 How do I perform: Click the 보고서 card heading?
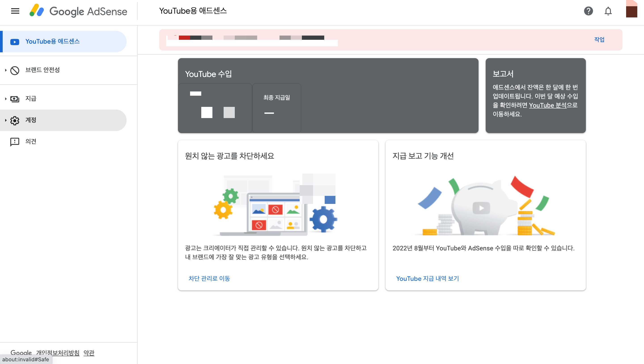(503, 74)
